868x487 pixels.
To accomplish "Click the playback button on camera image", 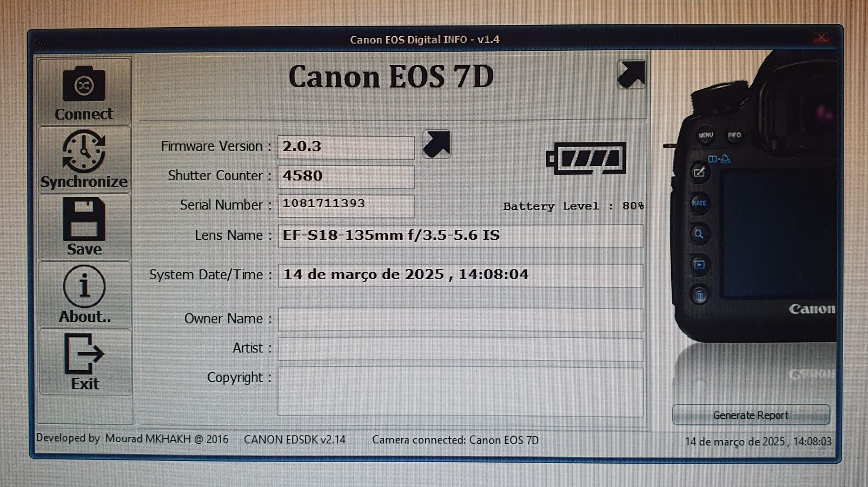I will (699, 265).
